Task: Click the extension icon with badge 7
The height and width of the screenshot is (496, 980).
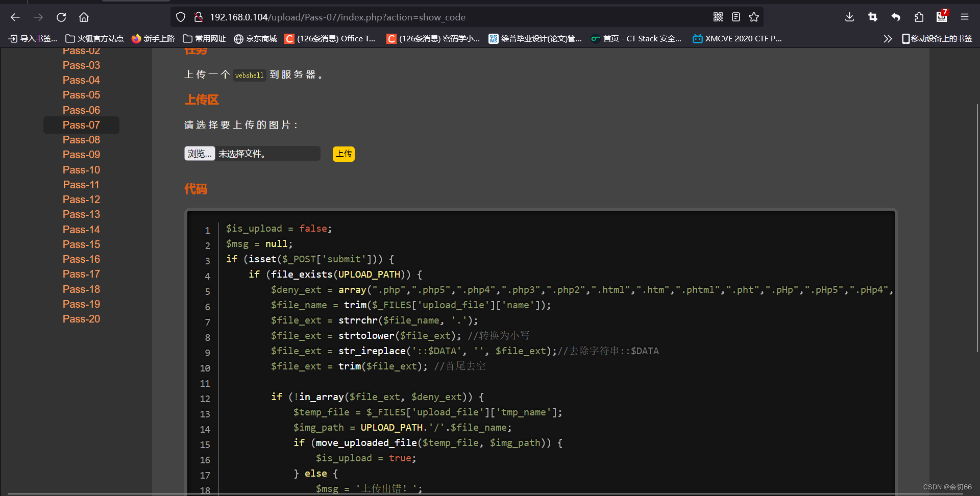Action: click(x=942, y=17)
